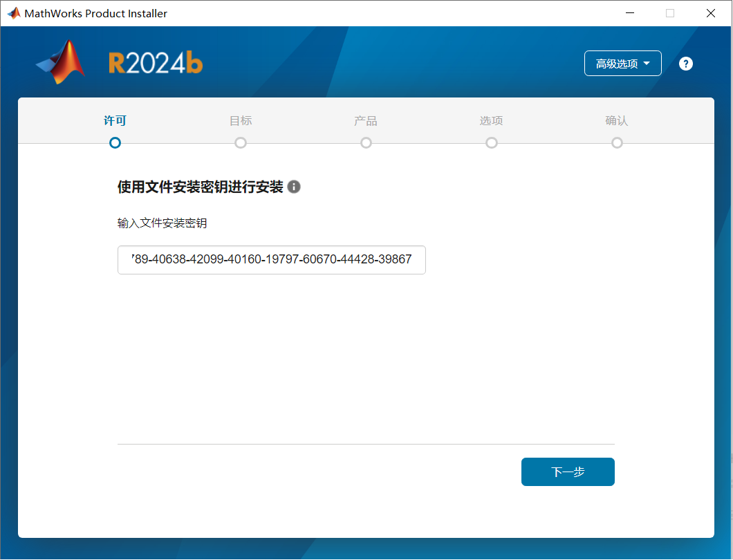Select the 选项 step tab

click(x=491, y=120)
